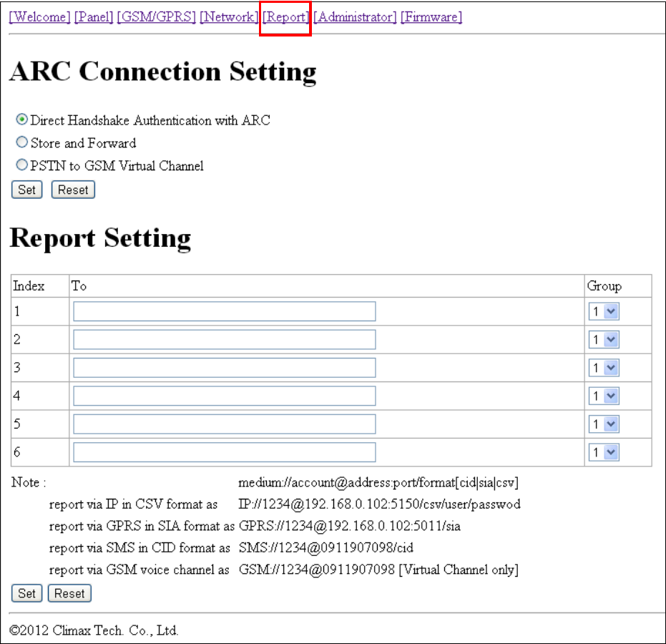Click the To column header

point(79,286)
